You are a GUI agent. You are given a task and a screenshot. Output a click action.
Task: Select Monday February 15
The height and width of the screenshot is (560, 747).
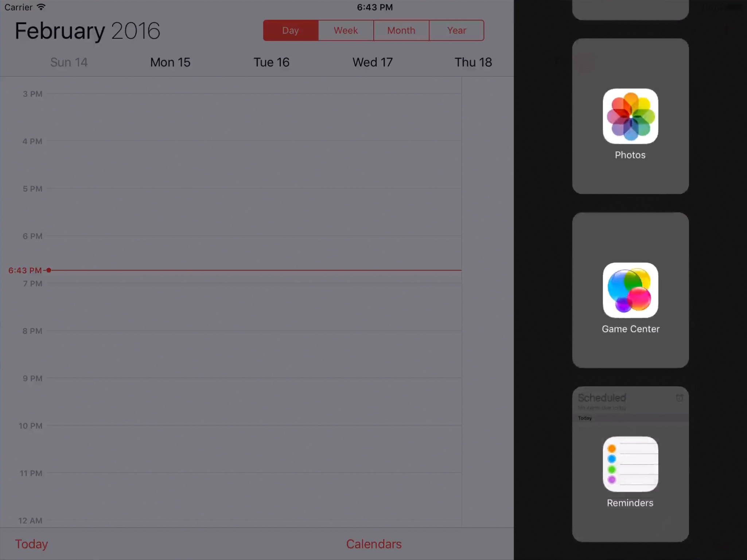(170, 62)
